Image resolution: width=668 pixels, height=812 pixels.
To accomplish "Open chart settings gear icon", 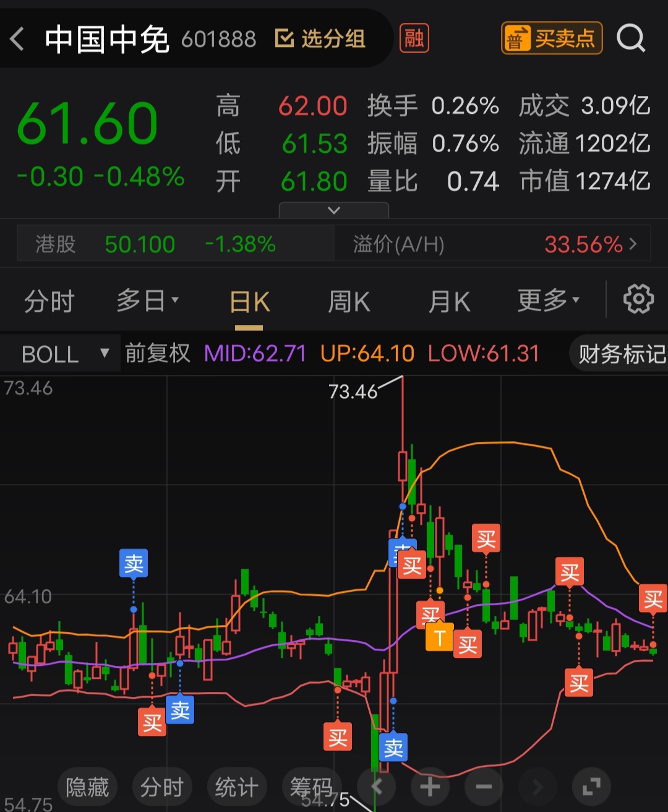I will pos(638,300).
